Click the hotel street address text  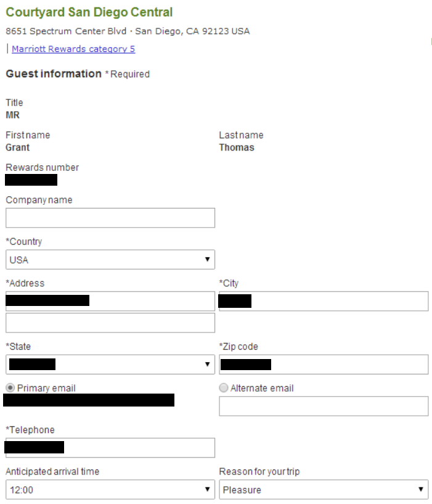(x=128, y=31)
